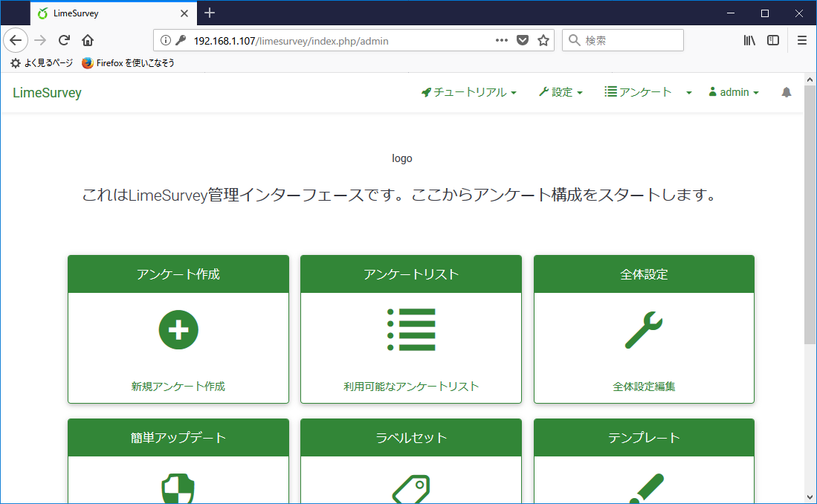
Task: Select the LimeSurvey browser tab
Action: (x=114, y=13)
